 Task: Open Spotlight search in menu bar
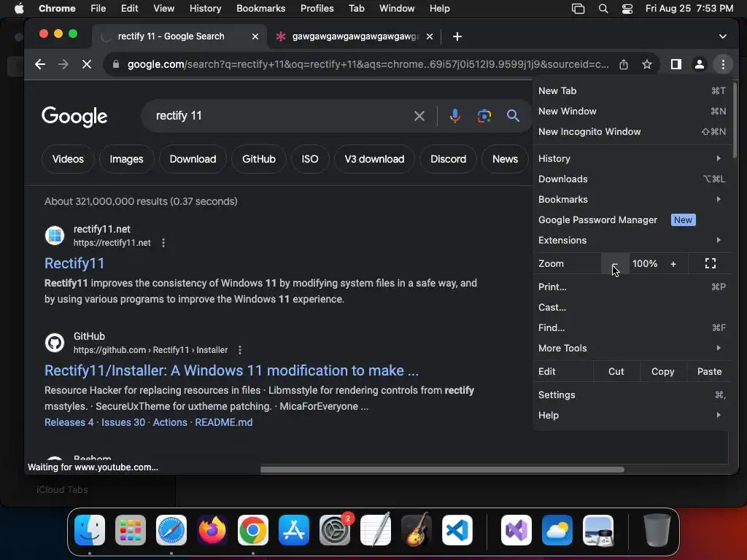(603, 9)
